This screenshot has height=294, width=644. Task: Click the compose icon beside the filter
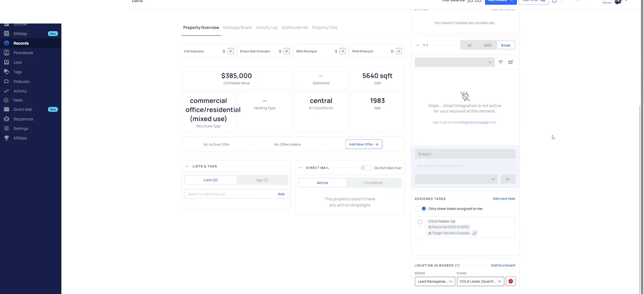(x=511, y=62)
